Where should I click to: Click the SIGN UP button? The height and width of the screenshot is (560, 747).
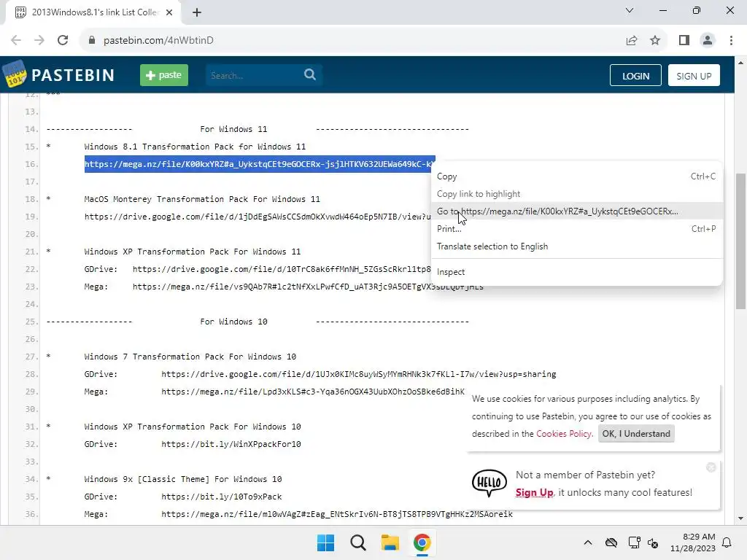[694, 76]
